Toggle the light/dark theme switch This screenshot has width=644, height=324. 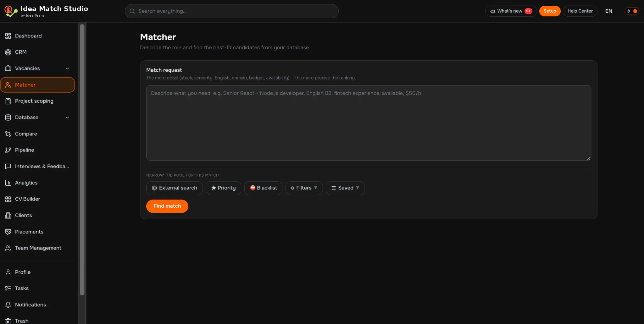[x=632, y=11]
